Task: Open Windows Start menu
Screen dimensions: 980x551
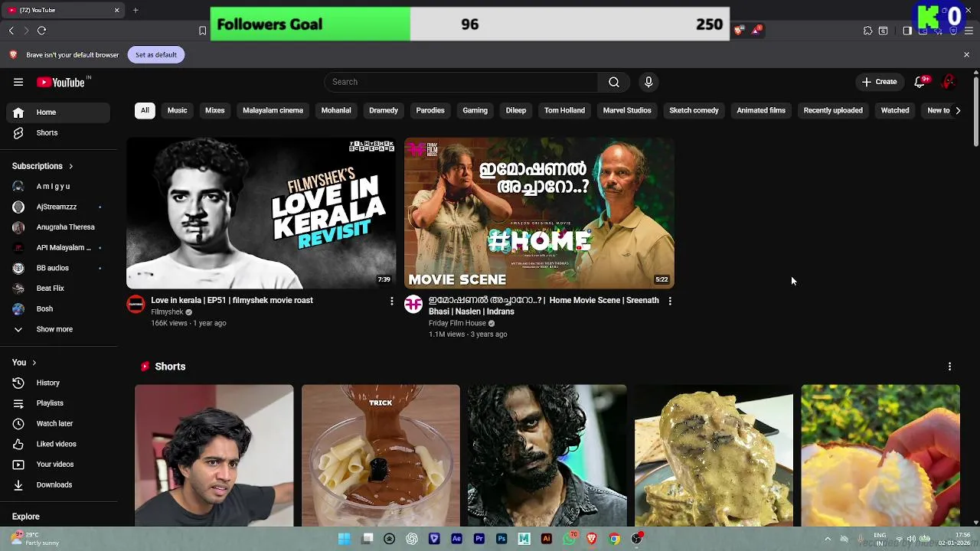Action: pos(344,539)
